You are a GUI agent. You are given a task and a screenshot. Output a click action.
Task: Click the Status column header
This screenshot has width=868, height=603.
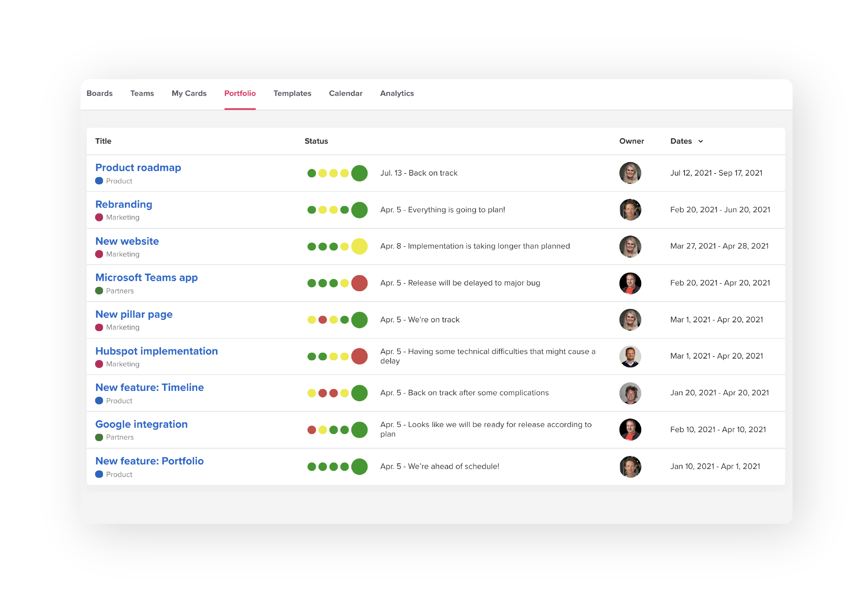coord(316,141)
